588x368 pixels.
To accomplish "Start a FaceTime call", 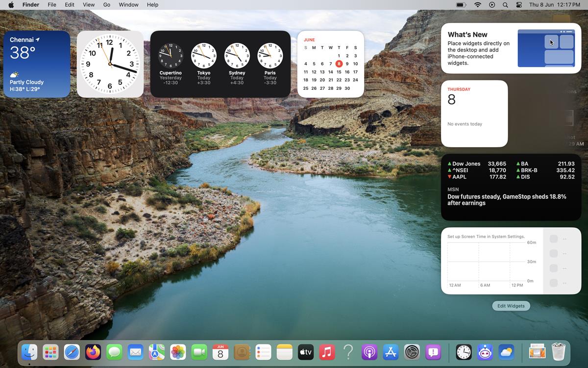I will point(199,352).
